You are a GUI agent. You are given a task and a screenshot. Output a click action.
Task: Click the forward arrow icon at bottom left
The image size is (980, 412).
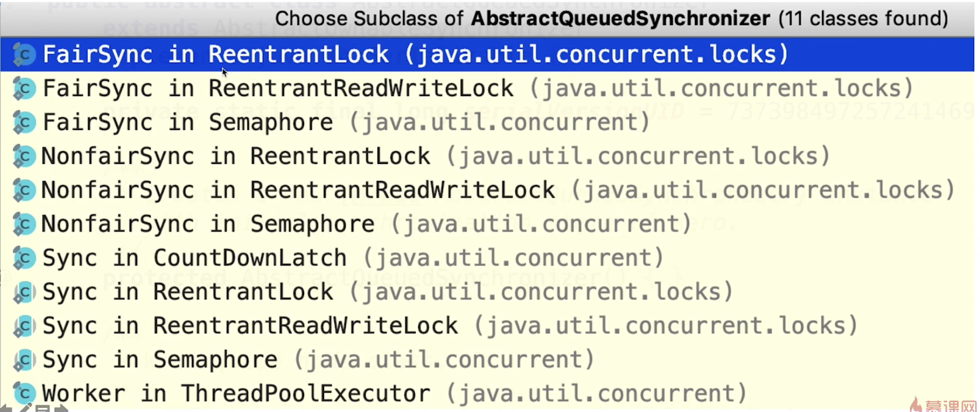pos(61,408)
